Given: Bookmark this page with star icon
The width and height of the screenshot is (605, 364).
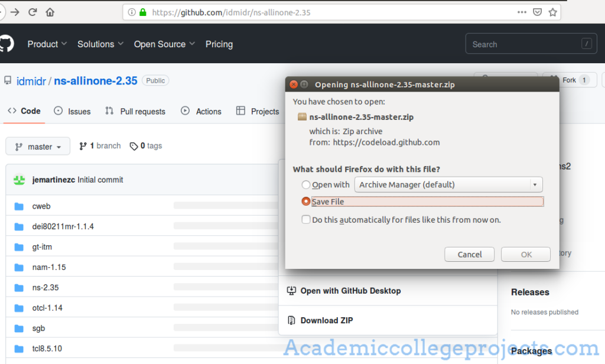Looking at the screenshot, I should click(x=552, y=12).
